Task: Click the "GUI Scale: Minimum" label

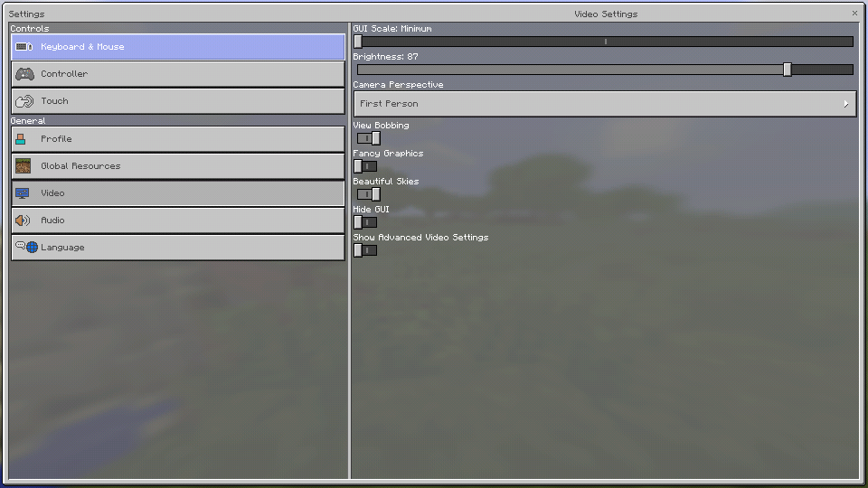Action: [392, 29]
